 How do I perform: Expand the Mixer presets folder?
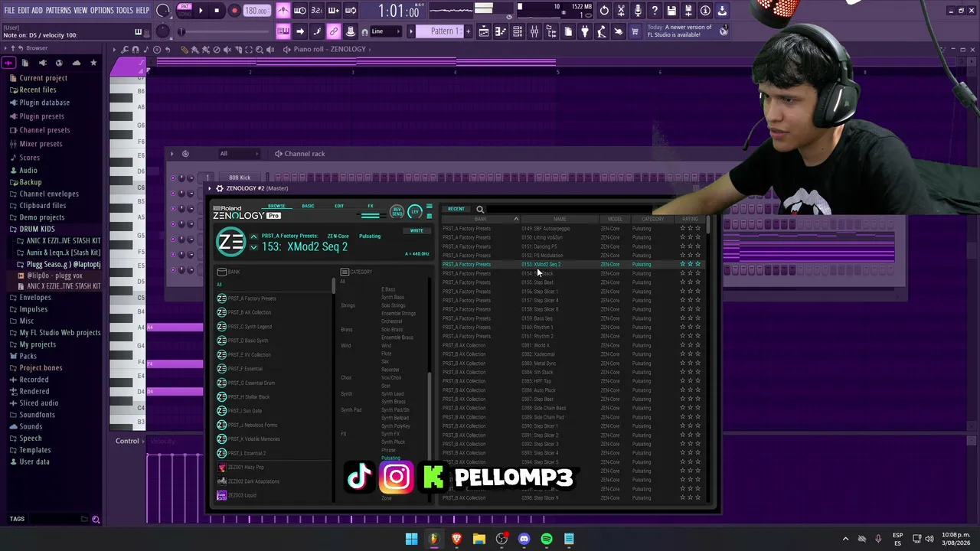(x=41, y=144)
